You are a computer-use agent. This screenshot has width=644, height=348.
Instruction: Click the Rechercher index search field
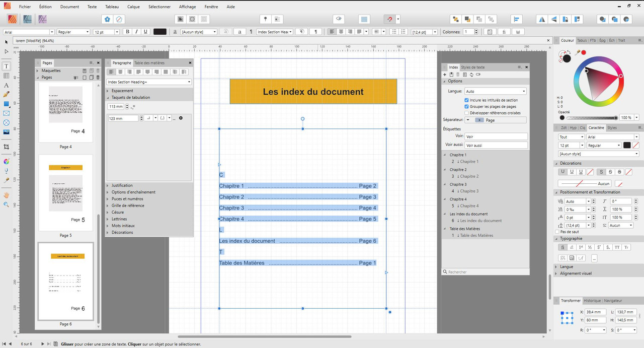[x=486, y=272]
